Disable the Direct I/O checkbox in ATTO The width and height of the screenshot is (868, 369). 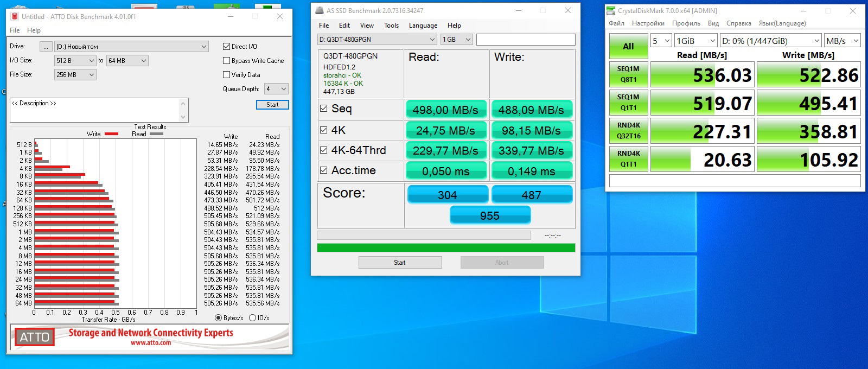click(x=227, y=47)
